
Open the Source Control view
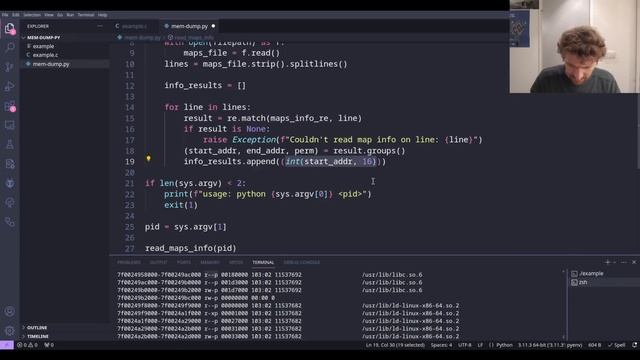tap(10, 67)
